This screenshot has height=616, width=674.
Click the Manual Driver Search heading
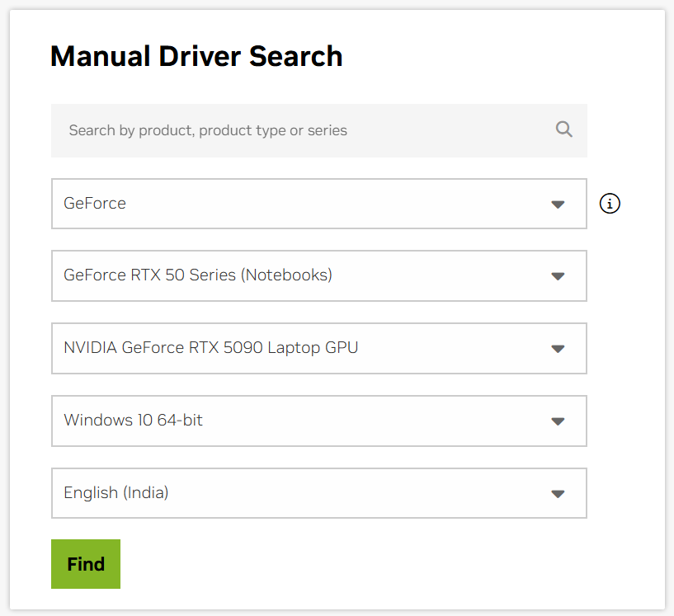[196, 56]
